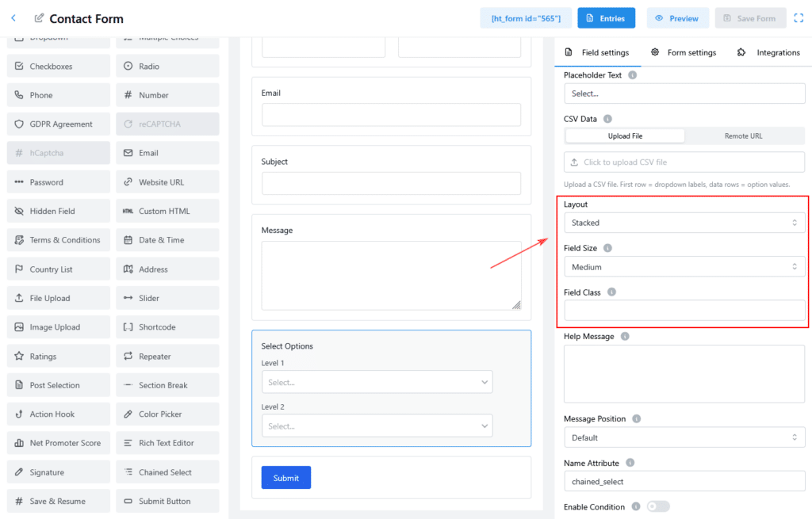Expand the Level 1 select dropdown
The width and height of the screenshot is (812, 519).
[377, 383]
